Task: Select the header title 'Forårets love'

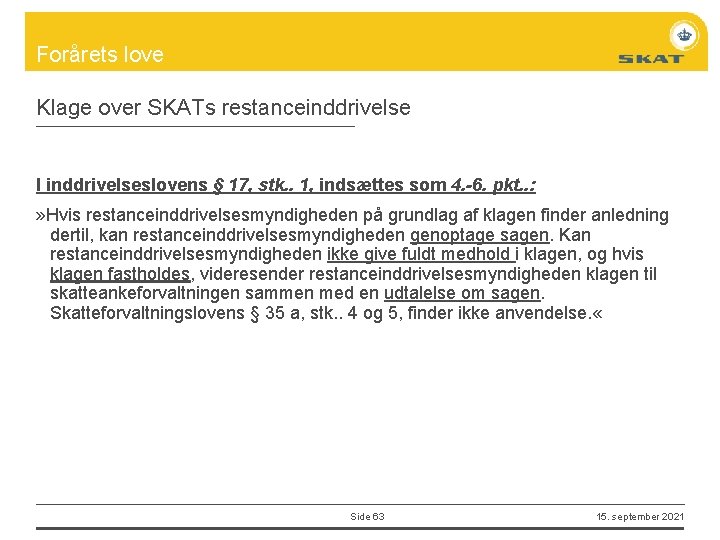Action: click(100, 54)
